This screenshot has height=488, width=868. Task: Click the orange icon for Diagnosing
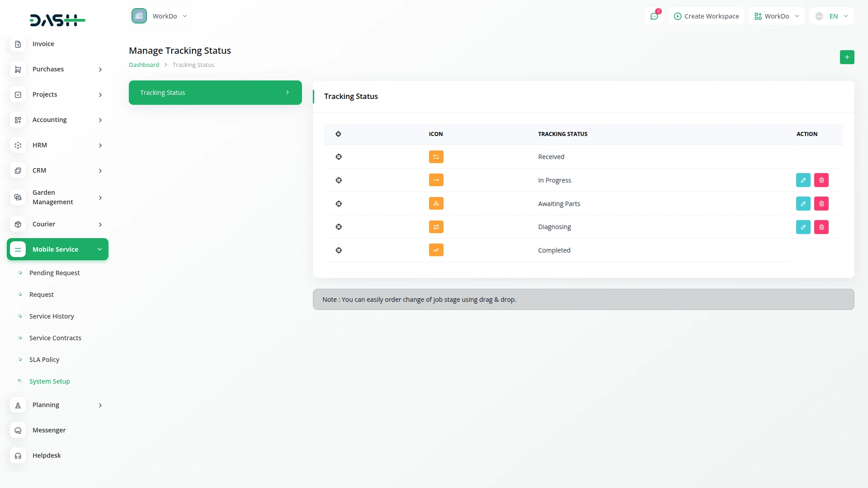pos(436,227)
